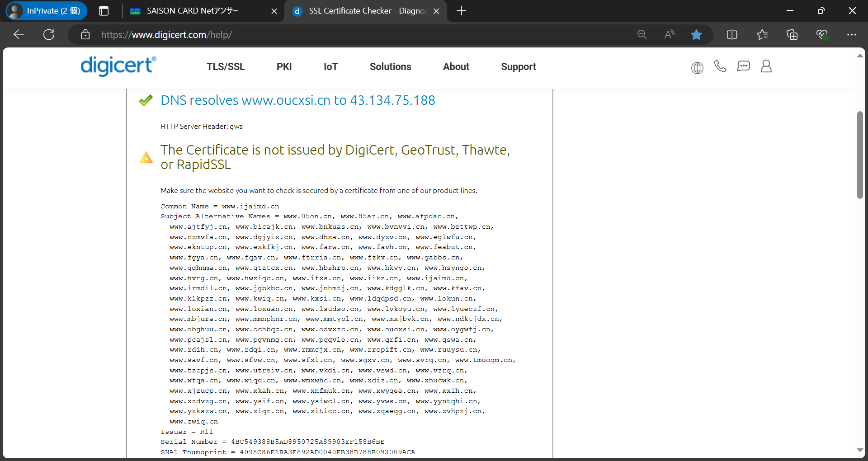
Task: Click the certificate not issued by DigiCert heading
Action: [335, 157]
